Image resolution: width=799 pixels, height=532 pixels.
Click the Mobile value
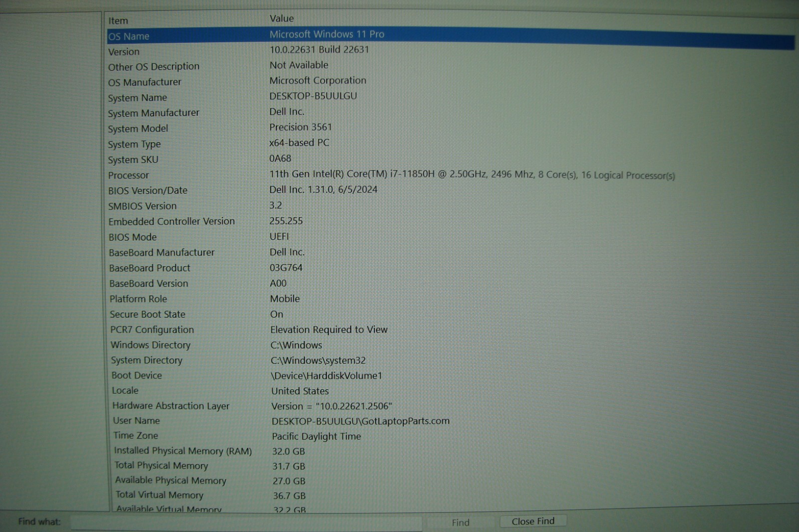pyautogui.click(x=285, y=298)
